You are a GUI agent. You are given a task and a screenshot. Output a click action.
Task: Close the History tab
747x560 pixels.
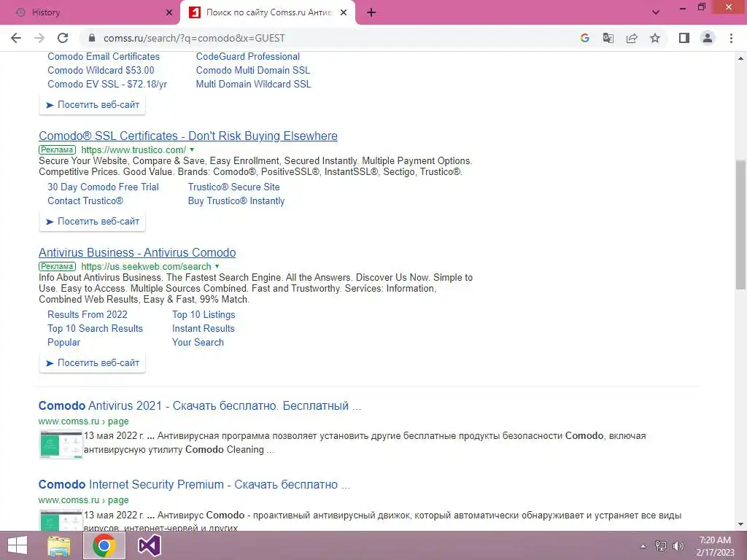169,12
